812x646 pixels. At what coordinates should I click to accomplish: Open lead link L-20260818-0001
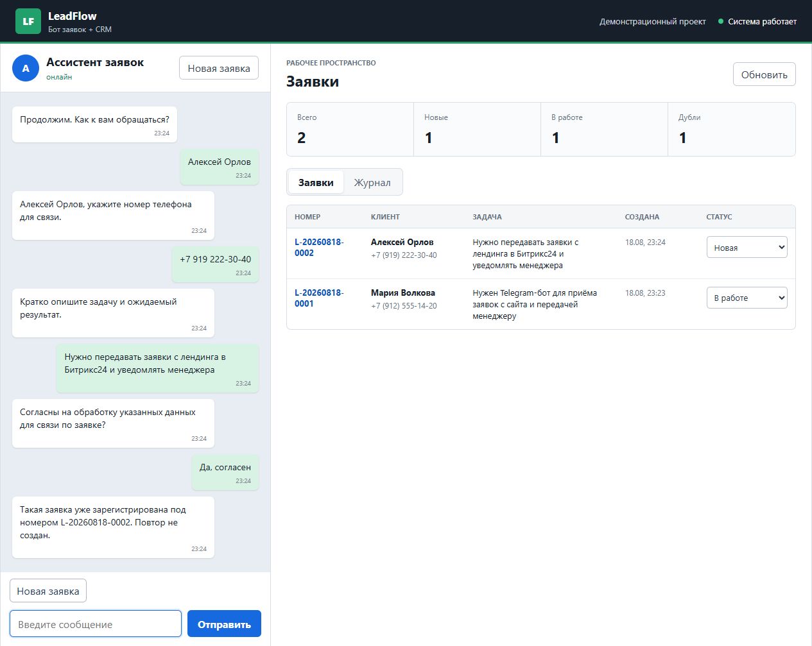click(319, 298)
